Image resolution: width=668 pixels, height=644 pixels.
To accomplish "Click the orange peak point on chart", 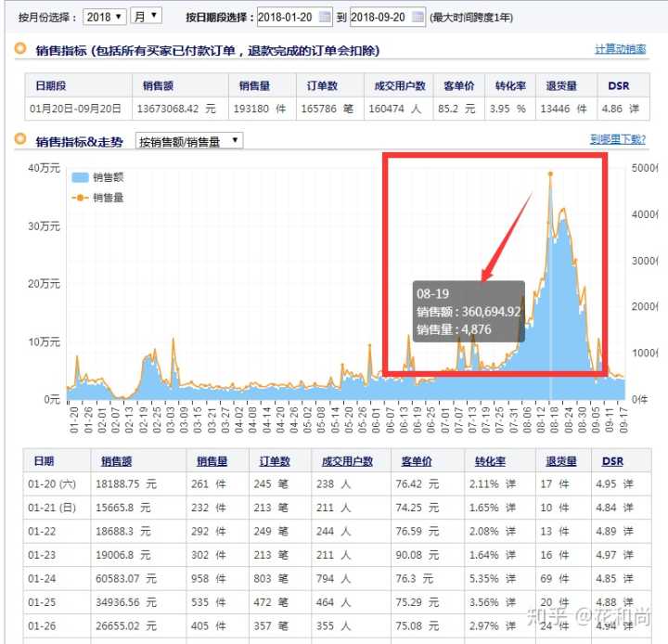I will 550,174.
